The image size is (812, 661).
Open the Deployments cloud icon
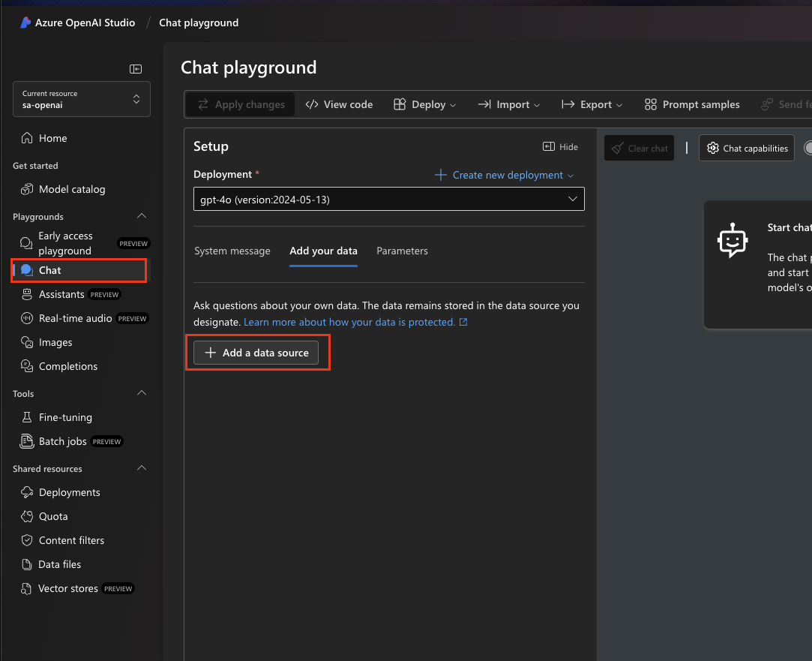pyautogui.click(x=27, y=492)
